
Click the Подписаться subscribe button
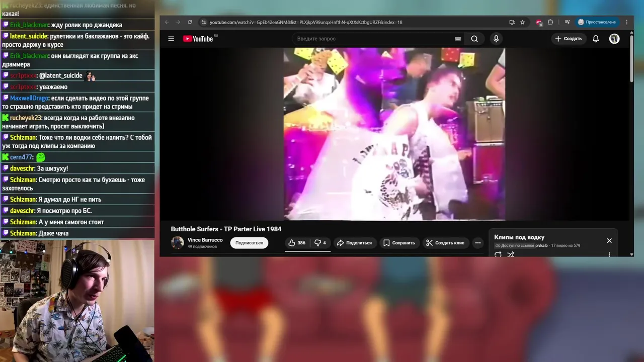[249, 243]
